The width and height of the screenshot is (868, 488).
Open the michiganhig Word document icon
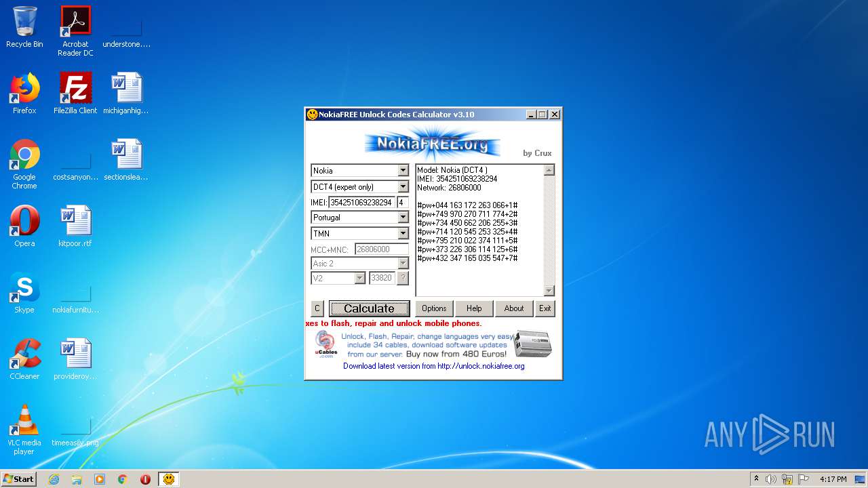point(126,94)
